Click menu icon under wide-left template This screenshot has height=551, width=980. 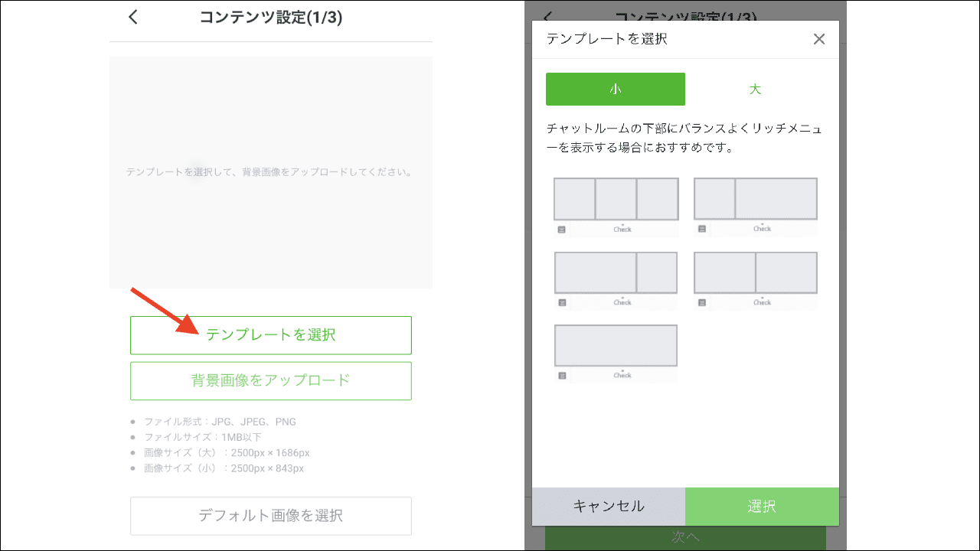pyautogui.click(x=561, y=303)
